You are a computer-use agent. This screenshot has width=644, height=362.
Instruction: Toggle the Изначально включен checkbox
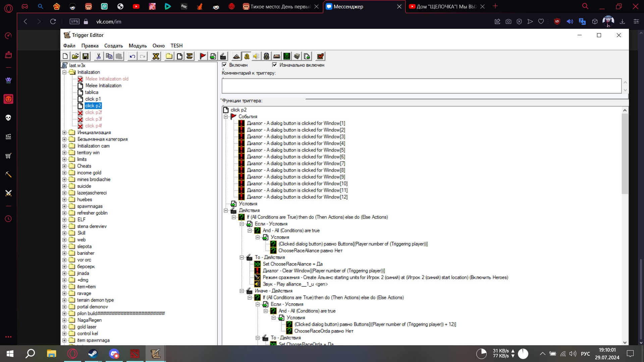coord(275,65)
